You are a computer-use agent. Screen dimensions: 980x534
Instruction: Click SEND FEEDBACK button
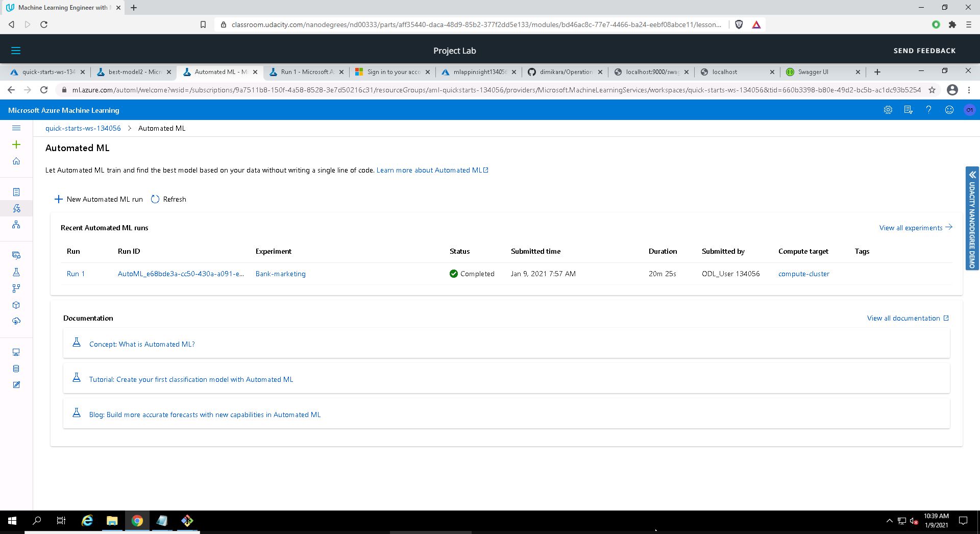pyautogui.click(x=924, y=51)
